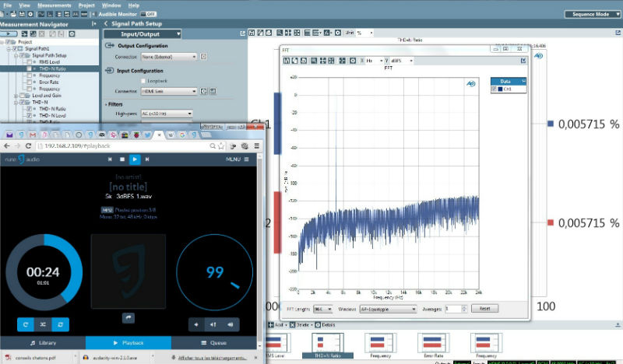Select the THD+N Ratio result thumbnail
Viewport: 623px width, 364px height.
328,345
